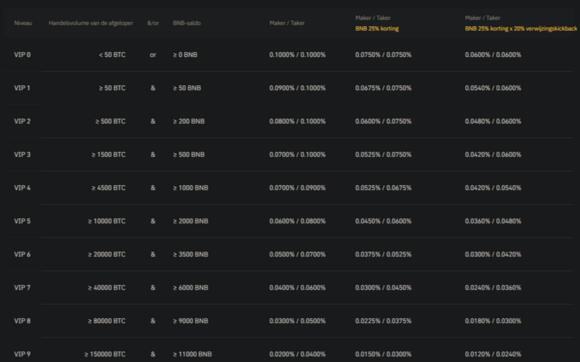Select the ≥ 150000 BTC volume cell

coord(105,354)
